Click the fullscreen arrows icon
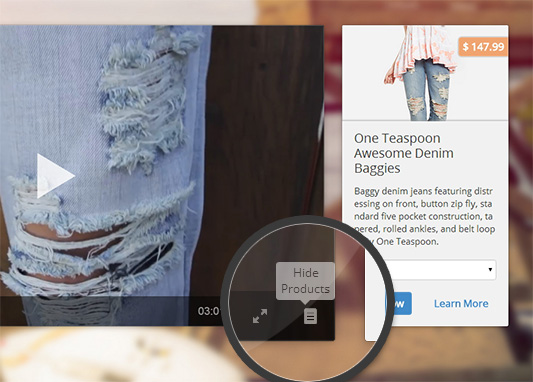The width and height of the screenshot is (533, 382). [x=260, y=316]
